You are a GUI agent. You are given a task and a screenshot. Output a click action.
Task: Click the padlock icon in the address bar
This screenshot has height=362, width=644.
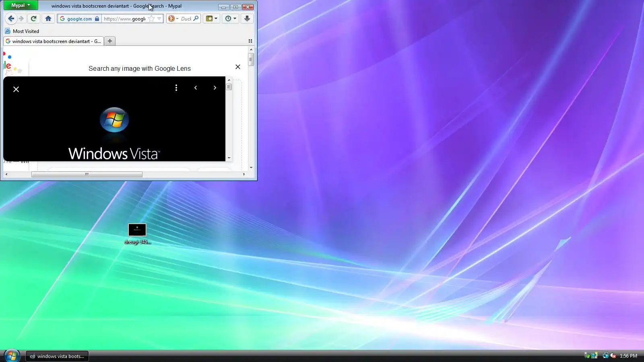(x=97, y=19)
